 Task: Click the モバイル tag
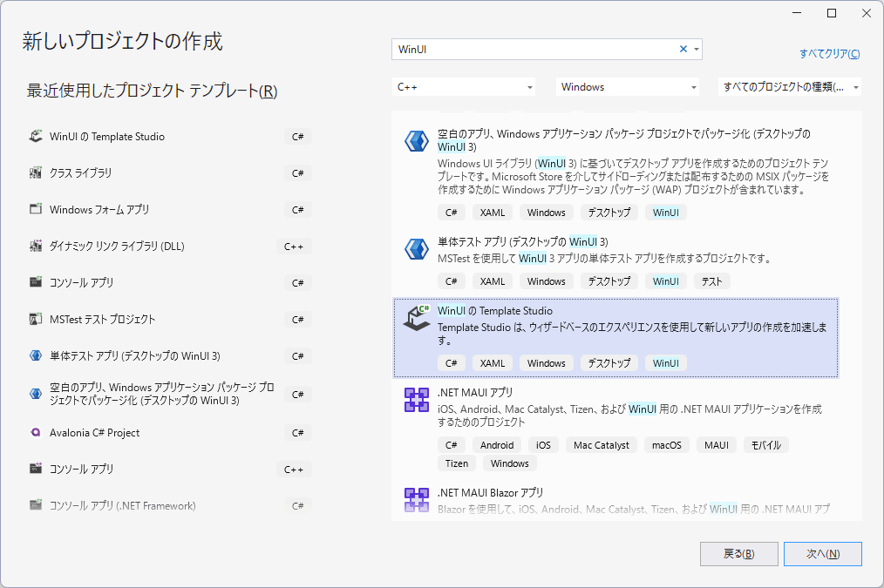click(x=766, y=445)
